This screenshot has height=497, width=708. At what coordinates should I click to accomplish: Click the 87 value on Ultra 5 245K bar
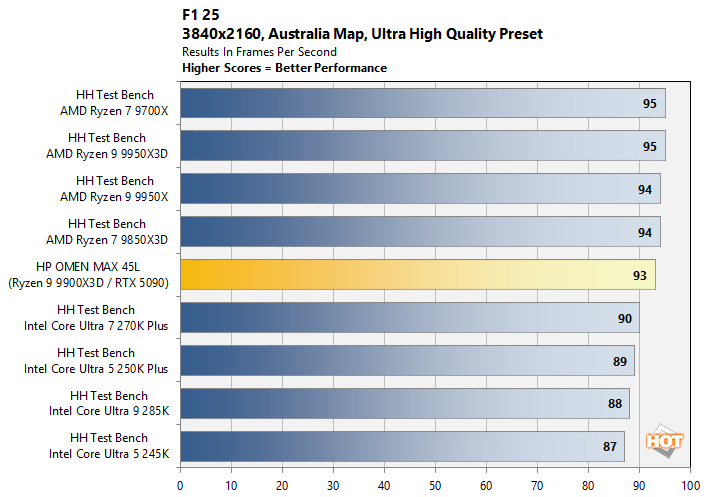[x=610, y=446]
